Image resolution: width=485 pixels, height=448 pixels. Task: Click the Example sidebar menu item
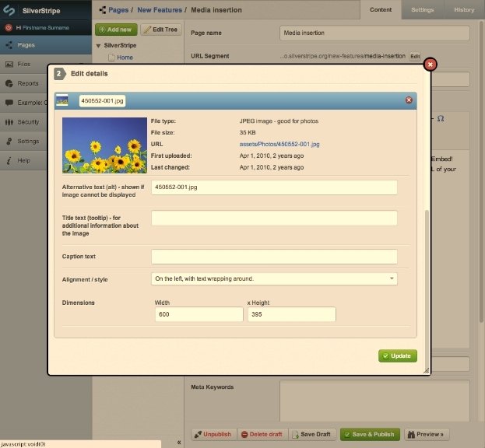[23, 103]
